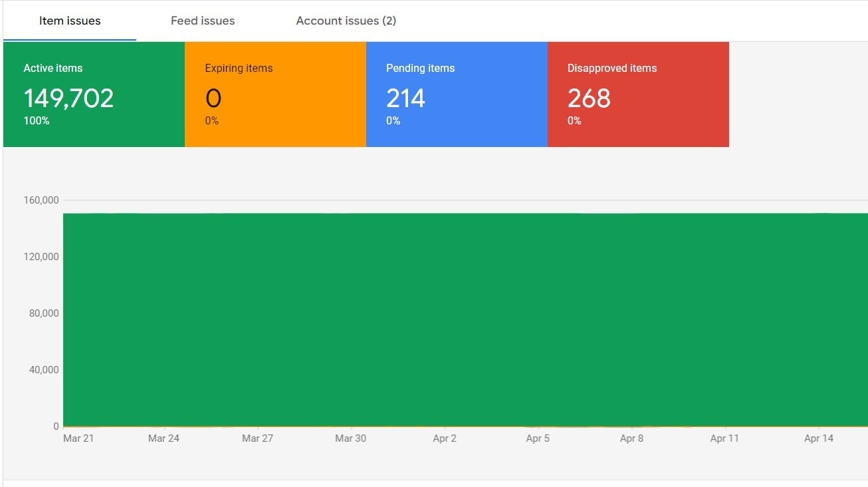The height and width of the screenshot is (487, 868).
Task: Click the 160,000 y-axis label
Action: [x=42, y=200]
